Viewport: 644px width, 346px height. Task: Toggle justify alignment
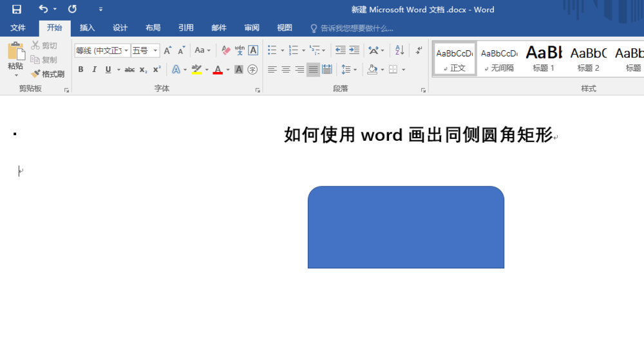click(313, 69)
